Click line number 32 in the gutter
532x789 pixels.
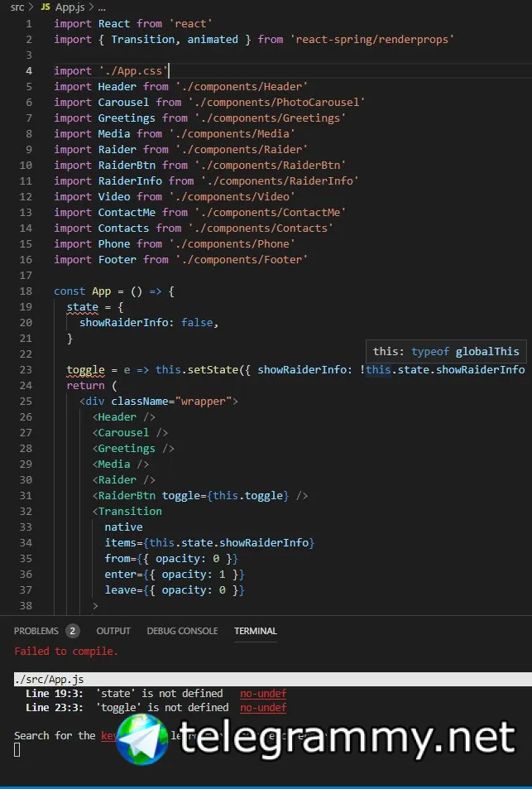tap(26, 512)
